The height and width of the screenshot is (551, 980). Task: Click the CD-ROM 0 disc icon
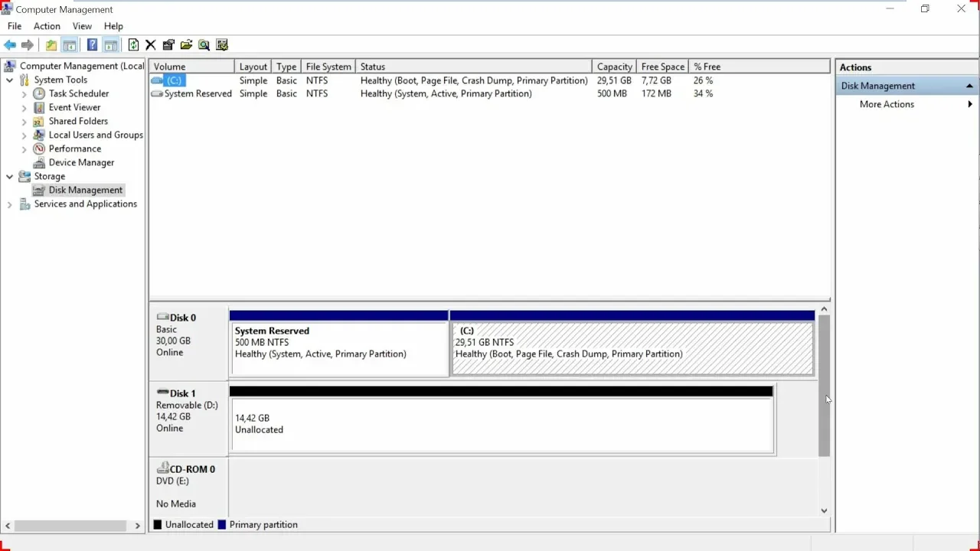point(162,468)
